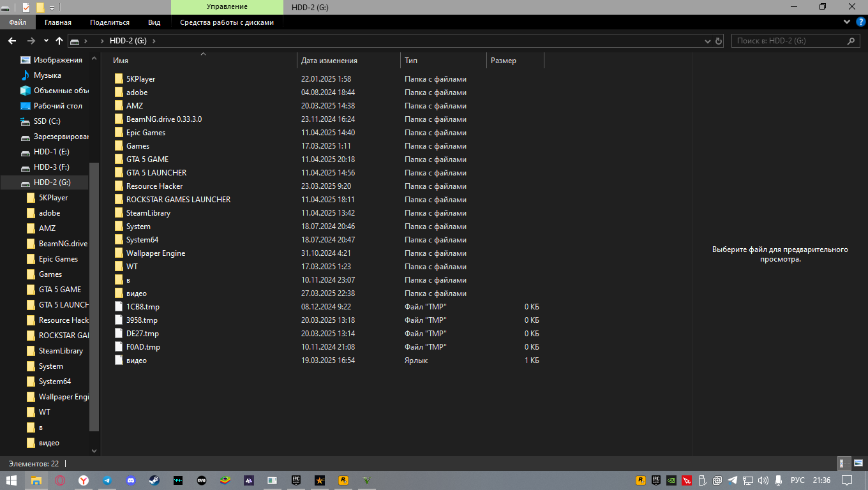This screenshot has height=490, width=868.
Task: Select ROCKSTAR GAMES LAUNCHER folder name
Action: point(178,200)
